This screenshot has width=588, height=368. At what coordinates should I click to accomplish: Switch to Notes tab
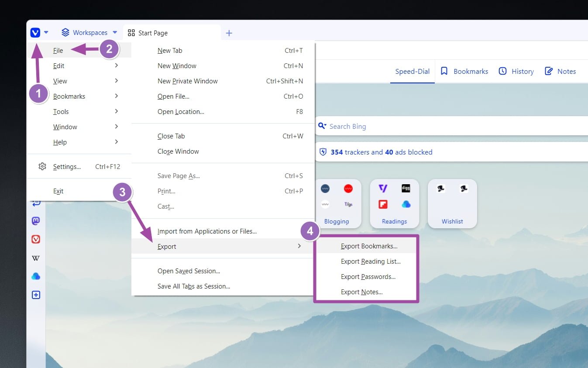click(560, 71)
